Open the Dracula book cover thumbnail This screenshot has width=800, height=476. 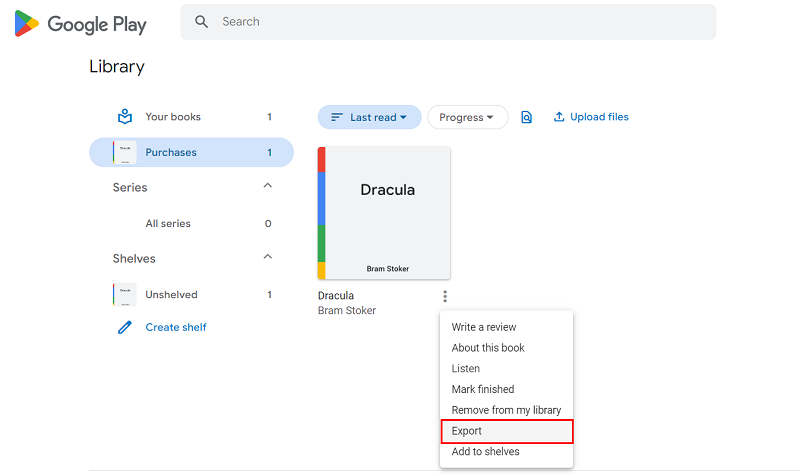384,213
